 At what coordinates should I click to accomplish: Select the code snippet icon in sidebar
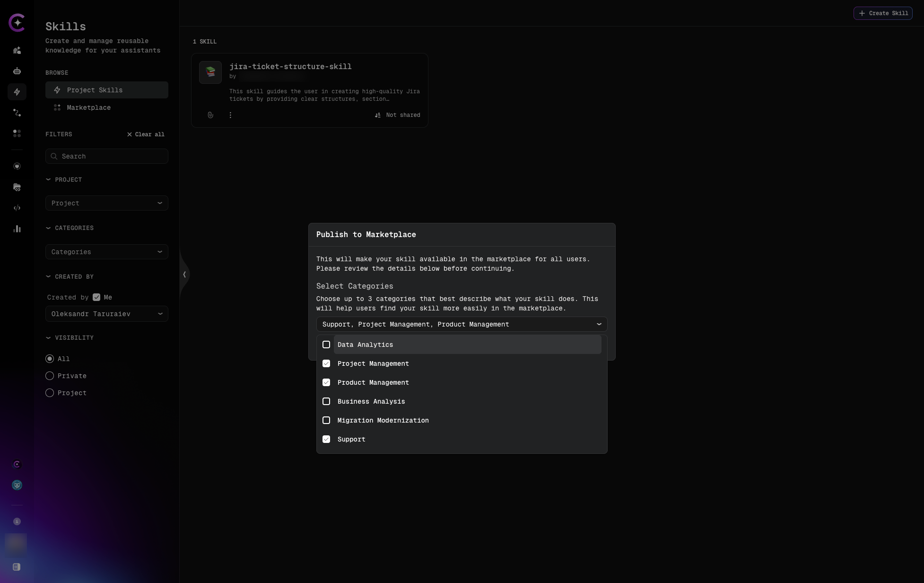point(17,208)
